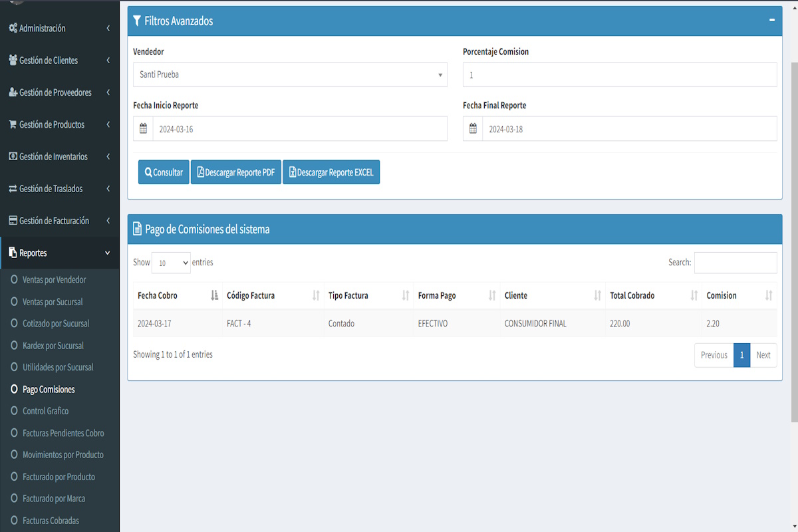Click the Gestión de Traslados arrows icon
This screenshot has height=532, width=798.
(13, 189)
